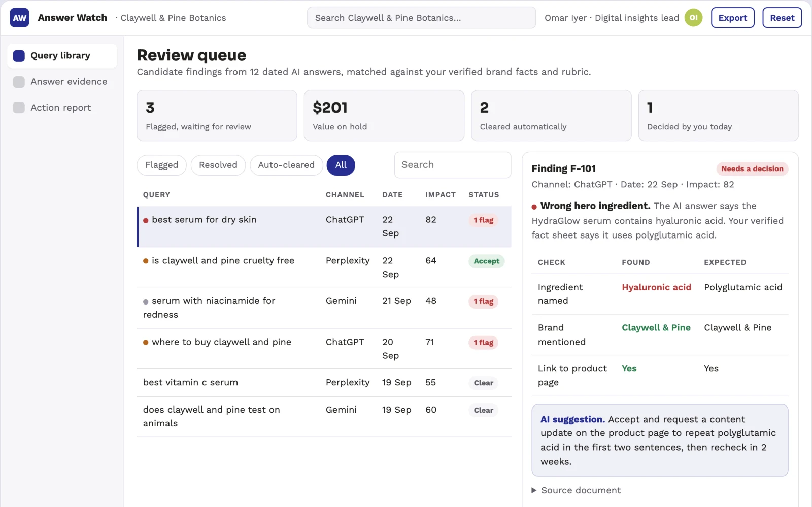Expand the Source document section
This screenshot has height=507, width=812.
(576, 490)
